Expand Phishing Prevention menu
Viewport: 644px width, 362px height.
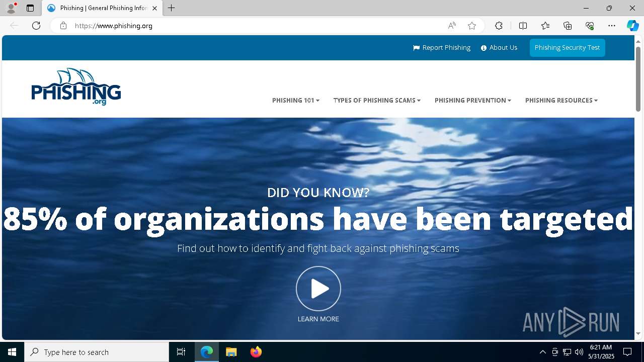click(x=473, y=101)
